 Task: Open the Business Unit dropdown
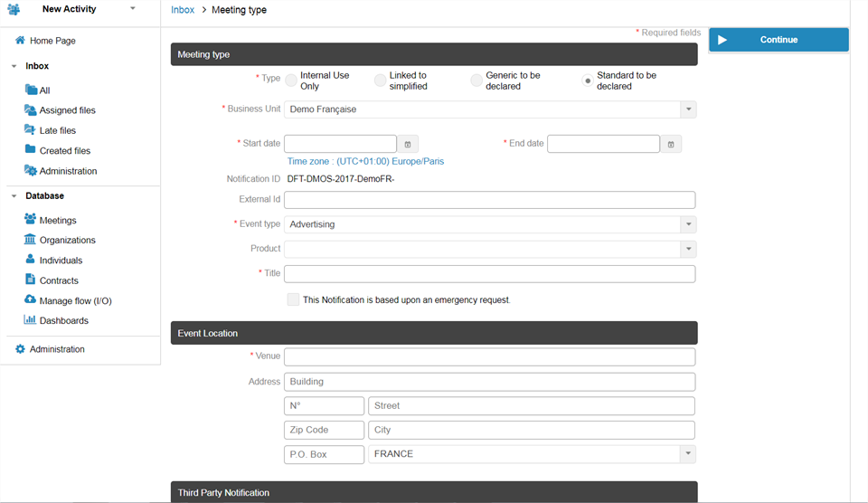pos(688,109)
